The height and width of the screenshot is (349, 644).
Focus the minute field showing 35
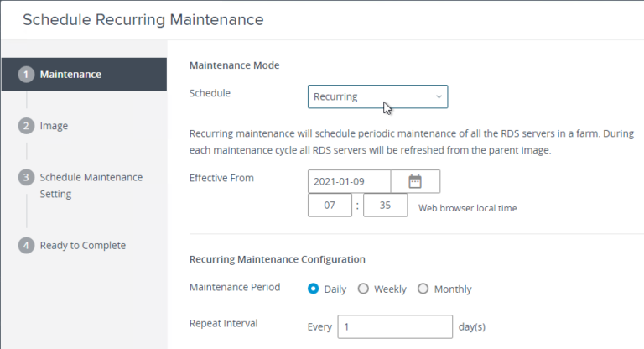coord(385,206)
